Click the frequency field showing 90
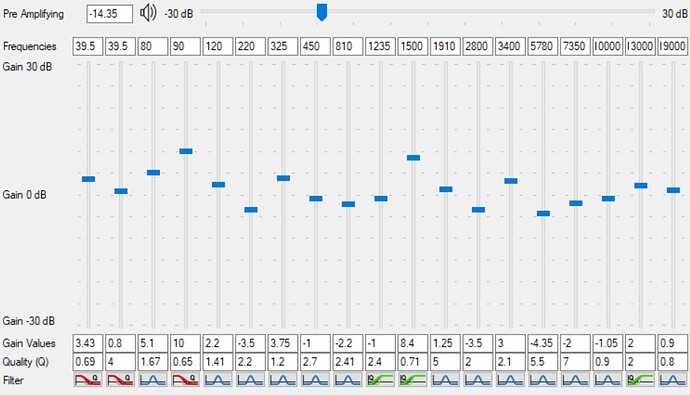The image size is (690, 395). 185,46
